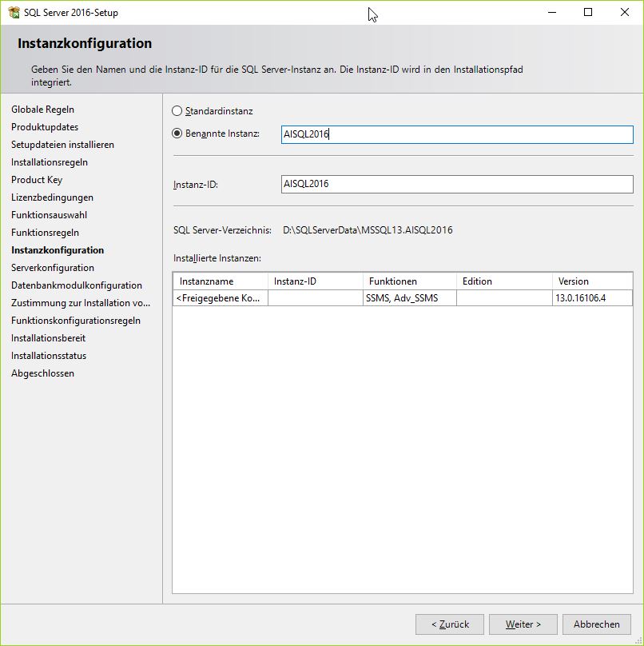Image resolution: width=644 pixels, height=646 pixels.
Task: Click the 'Datenbankmodulkonfiguration' step
Action: [x=77, y=285]
